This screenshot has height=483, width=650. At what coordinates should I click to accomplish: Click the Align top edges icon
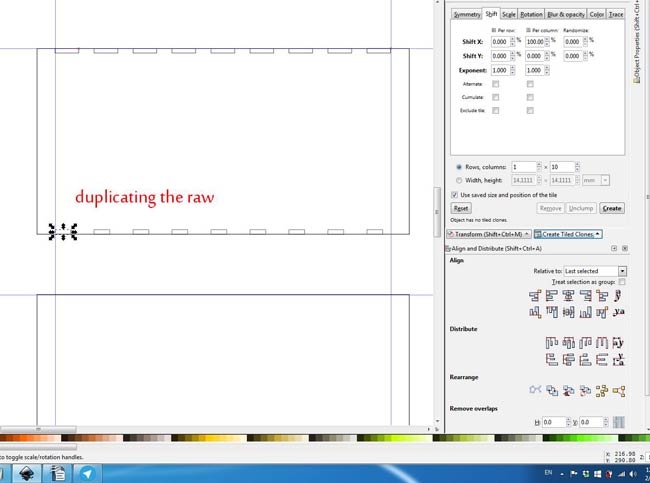pos(551,312)
